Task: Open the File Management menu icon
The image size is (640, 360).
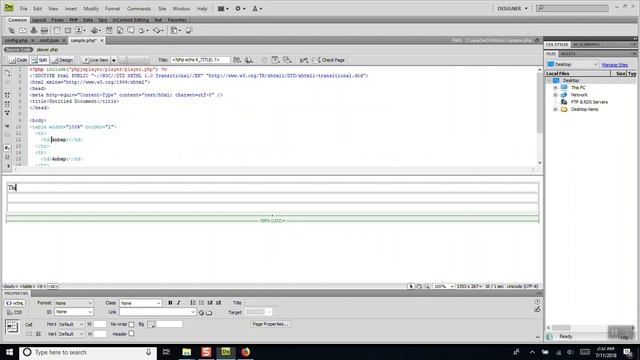Action: click(237, 60)
